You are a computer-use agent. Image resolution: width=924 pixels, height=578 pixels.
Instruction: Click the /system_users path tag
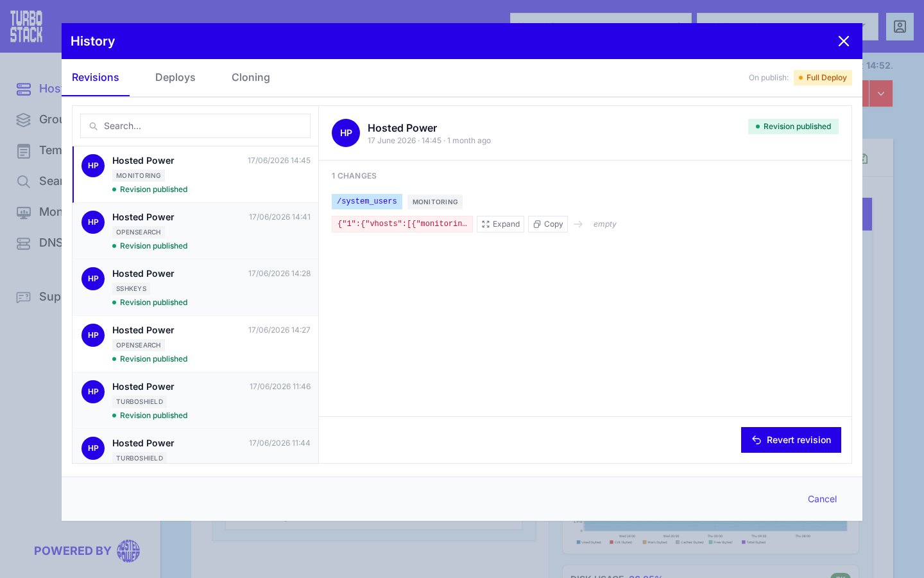(x=367, y=202)
